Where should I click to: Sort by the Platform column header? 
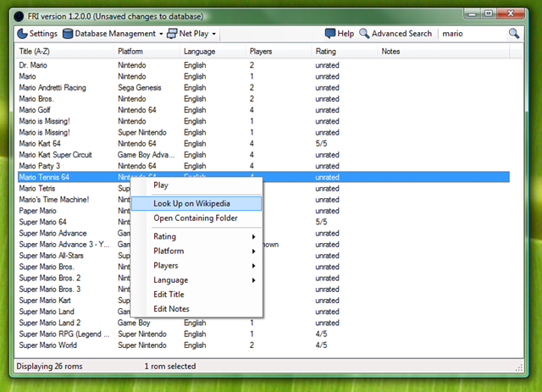[147, 52]
